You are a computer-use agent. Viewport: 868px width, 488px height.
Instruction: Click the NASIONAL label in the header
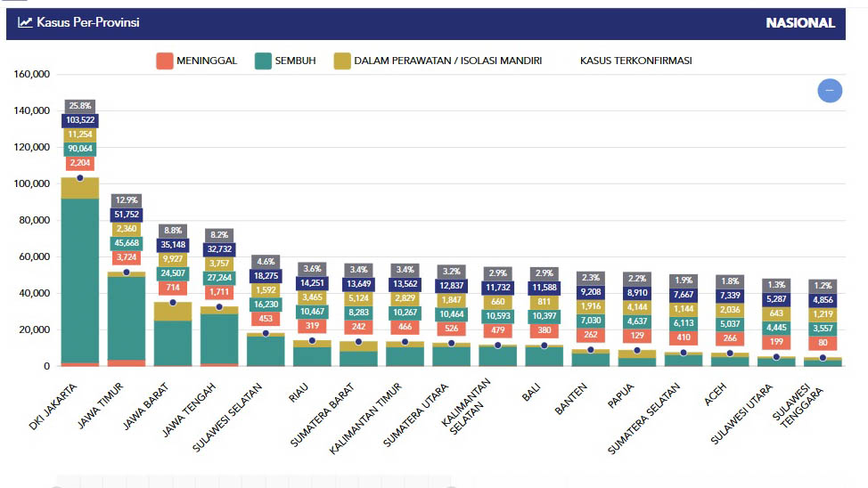coord(800,23)
